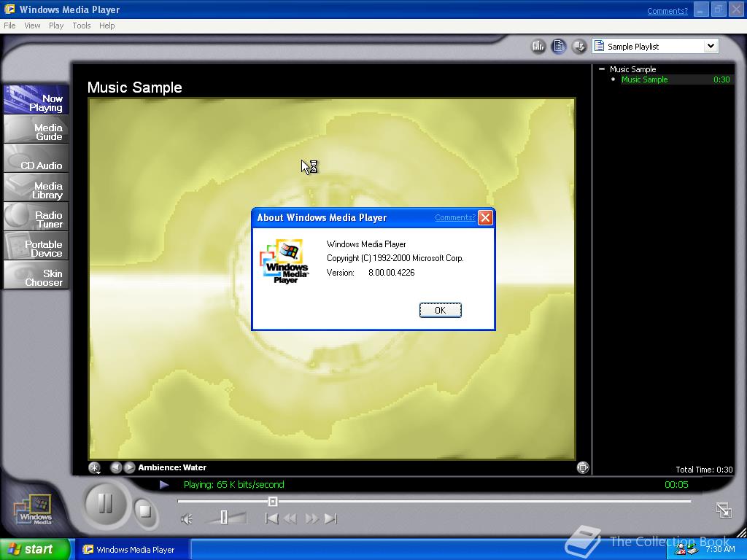Click the visualization display area
747x560 pixels.
coord(332,279)
